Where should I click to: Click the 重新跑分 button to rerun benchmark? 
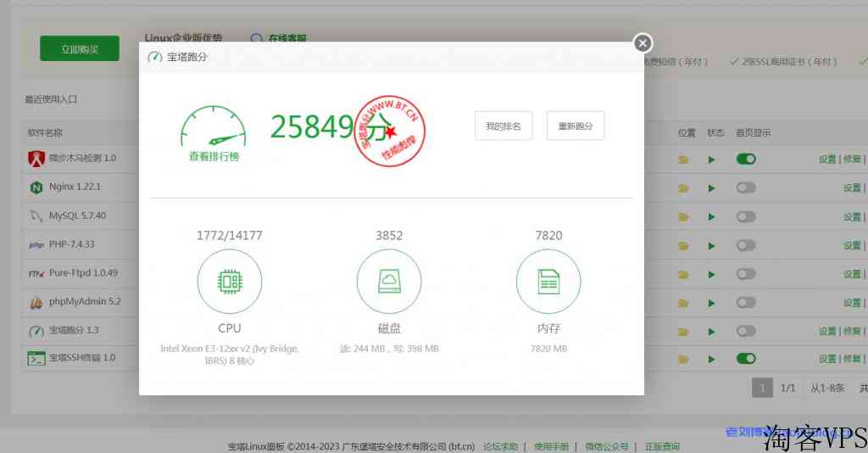pyautogui.click(x=576, y=126)
